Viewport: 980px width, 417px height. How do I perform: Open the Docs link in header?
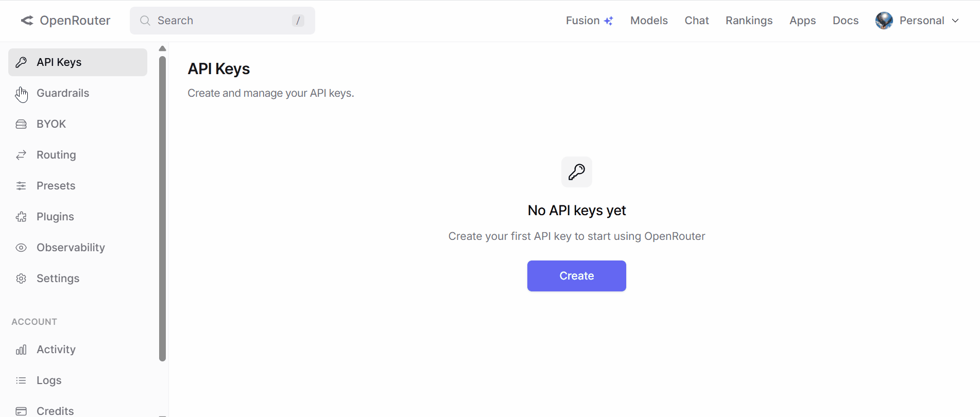[845, 21]
